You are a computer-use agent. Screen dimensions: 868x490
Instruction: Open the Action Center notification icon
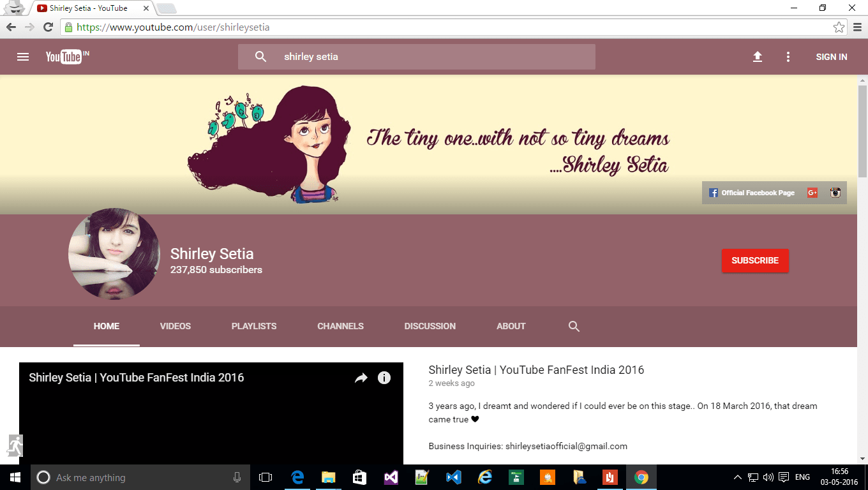pyautogui.click(x=784, y=477)
